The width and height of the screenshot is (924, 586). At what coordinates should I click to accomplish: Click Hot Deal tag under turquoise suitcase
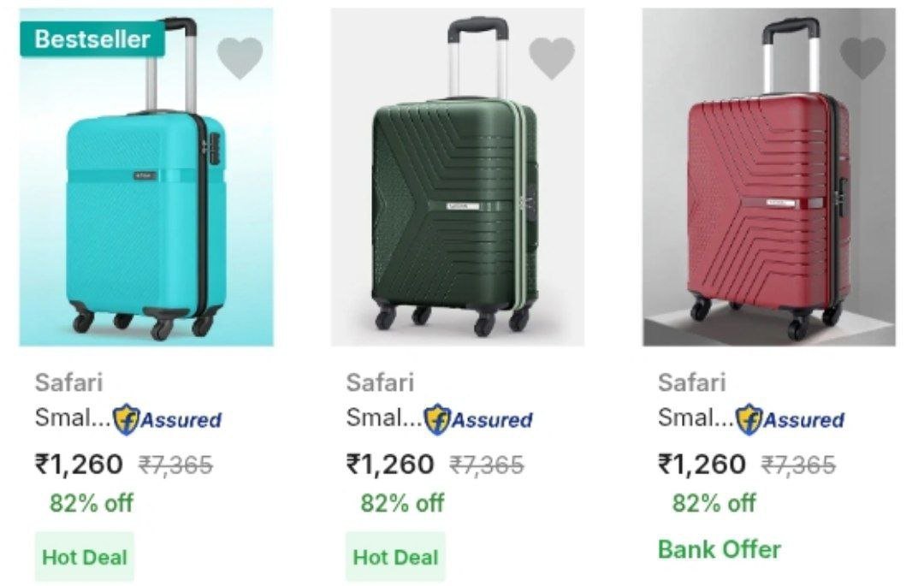coord(85,557)
